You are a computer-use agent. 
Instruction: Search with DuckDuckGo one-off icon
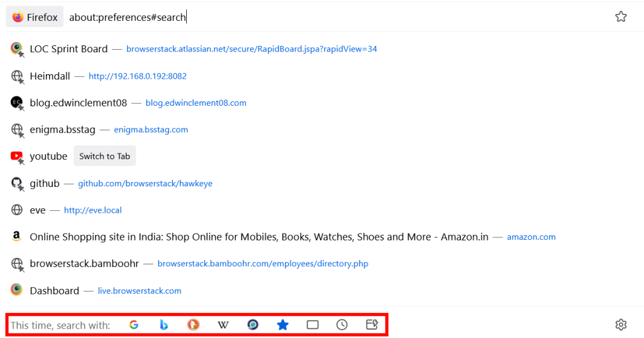[x=193, y=325]
